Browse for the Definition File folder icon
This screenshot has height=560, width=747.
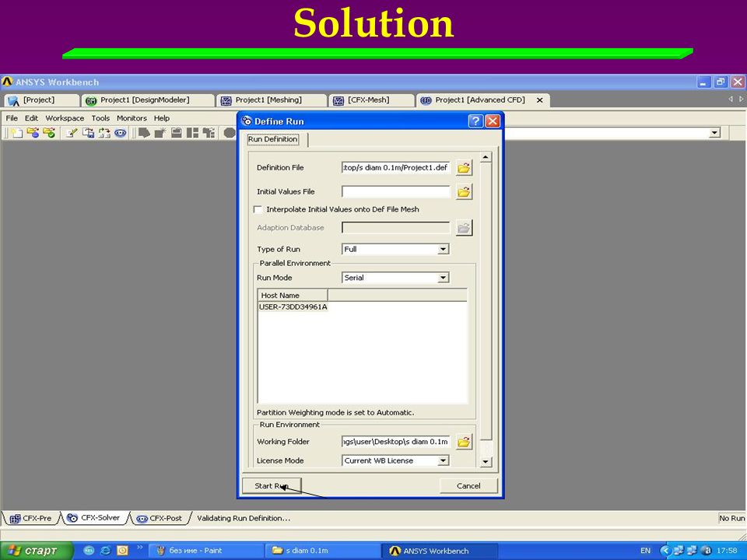pos(464,168)
